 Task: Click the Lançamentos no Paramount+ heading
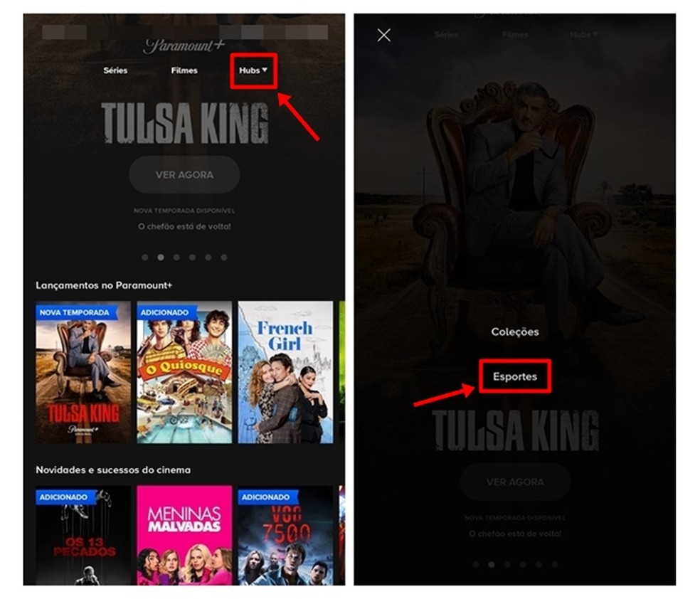(104, 285)
